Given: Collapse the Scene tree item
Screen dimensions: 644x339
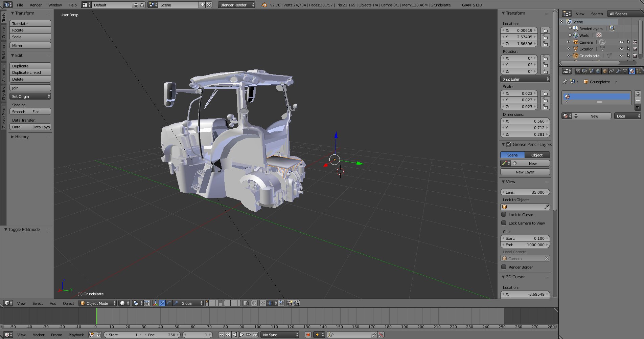Looking at the screenshot, I should [562, 22].
